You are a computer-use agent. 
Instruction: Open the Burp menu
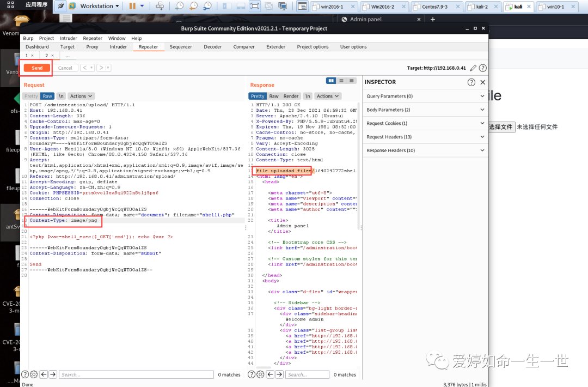pos(28,38)
